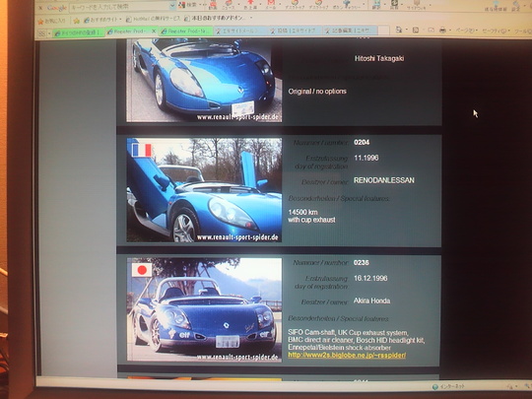
Task: Open the おすすめサイト favorites bar link
Action: 101,20
